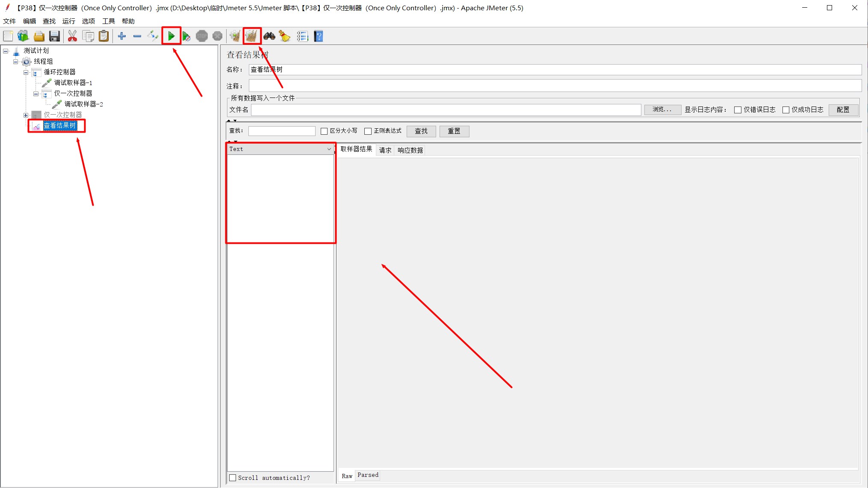Open the 运行 menu

[68, 21]
